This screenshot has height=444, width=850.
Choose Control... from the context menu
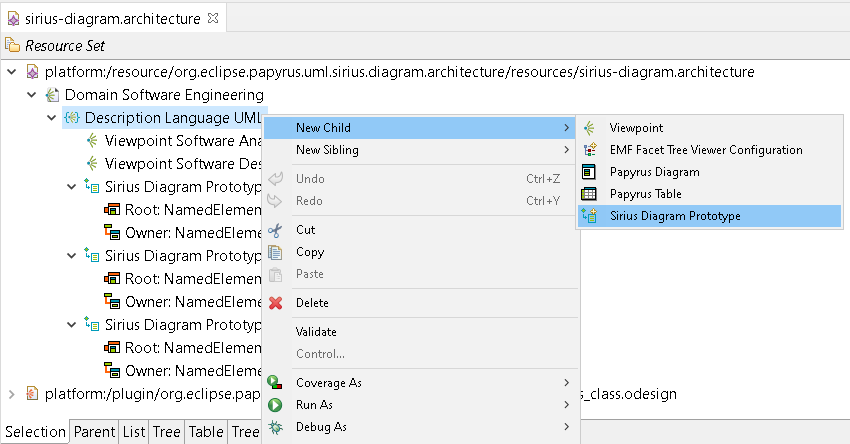(421, 353)
